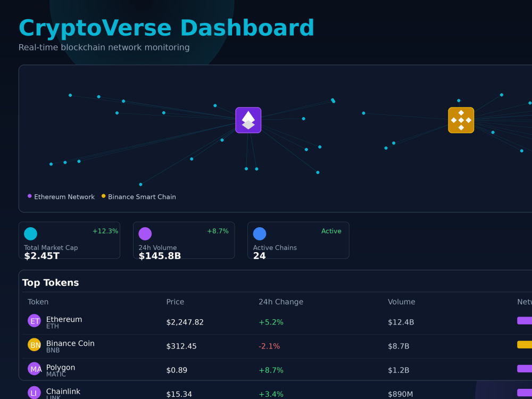Click the 24 active chains value
This screenshot has height=399, width=532.
click(260, 256)
